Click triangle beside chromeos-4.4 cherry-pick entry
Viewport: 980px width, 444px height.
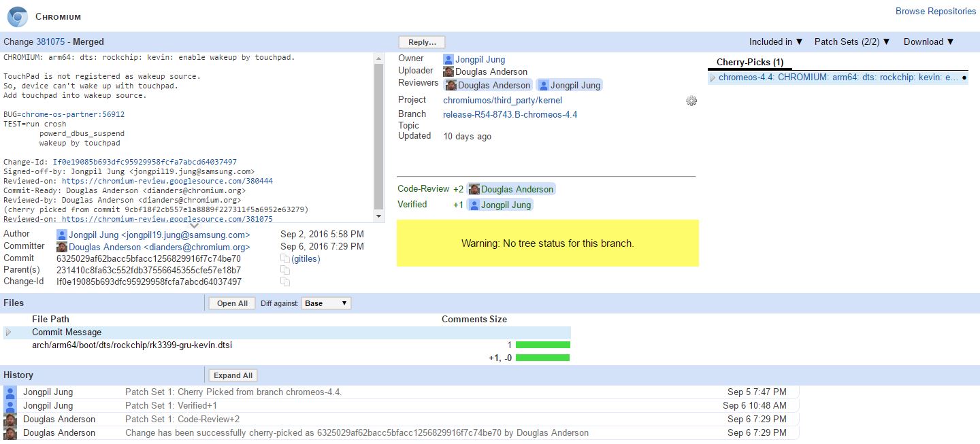713,78
